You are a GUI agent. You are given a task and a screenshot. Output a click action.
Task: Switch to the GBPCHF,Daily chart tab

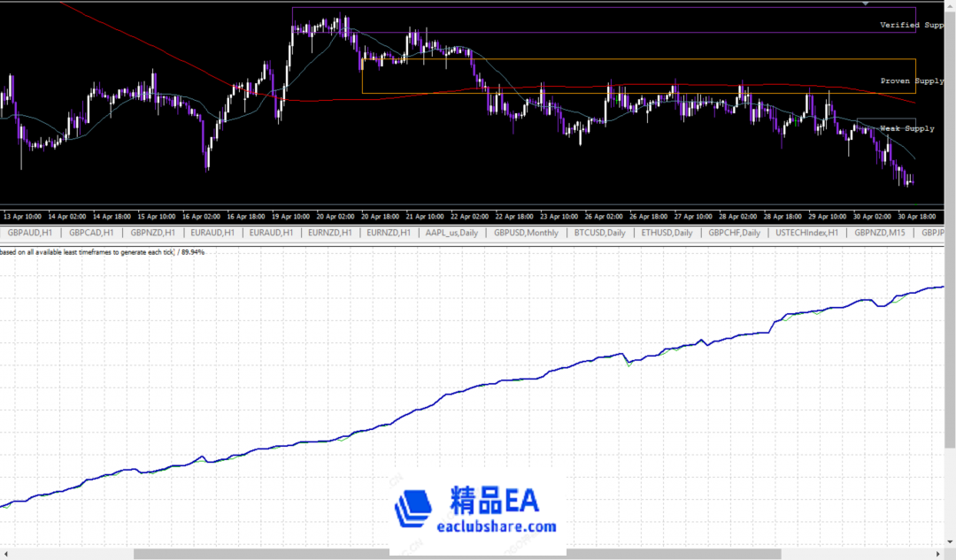pos(734,233)
